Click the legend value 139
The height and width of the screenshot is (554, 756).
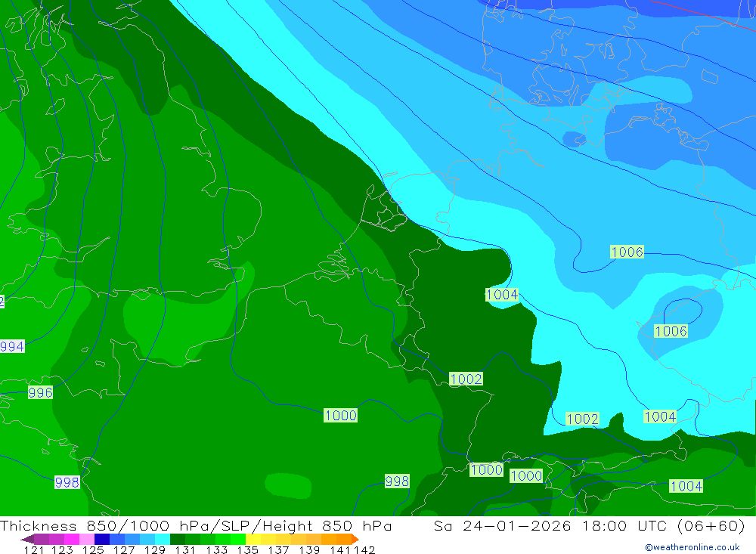[x=309, y=549]
